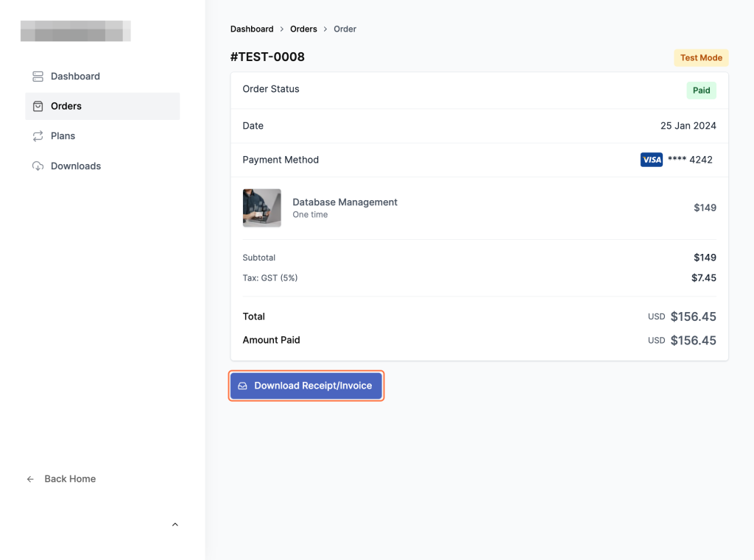Click the $7.45 tax amount

(703, 278)
